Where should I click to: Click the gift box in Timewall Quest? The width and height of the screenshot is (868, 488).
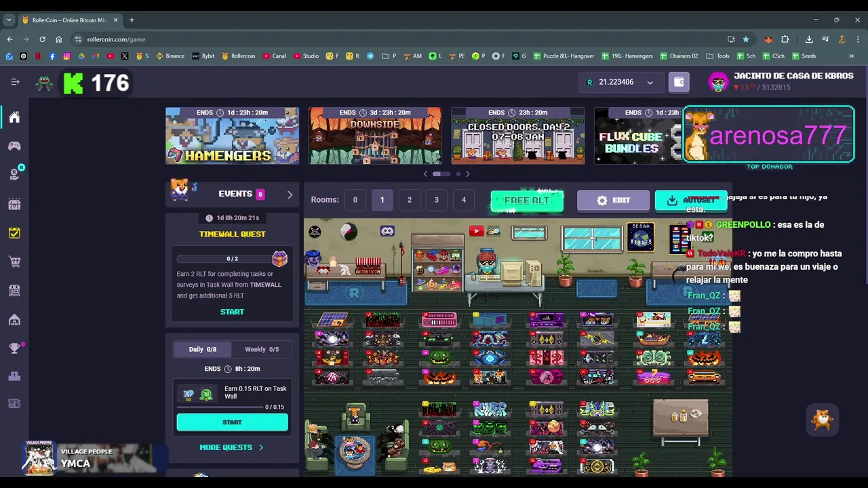(x=279, y=258)
